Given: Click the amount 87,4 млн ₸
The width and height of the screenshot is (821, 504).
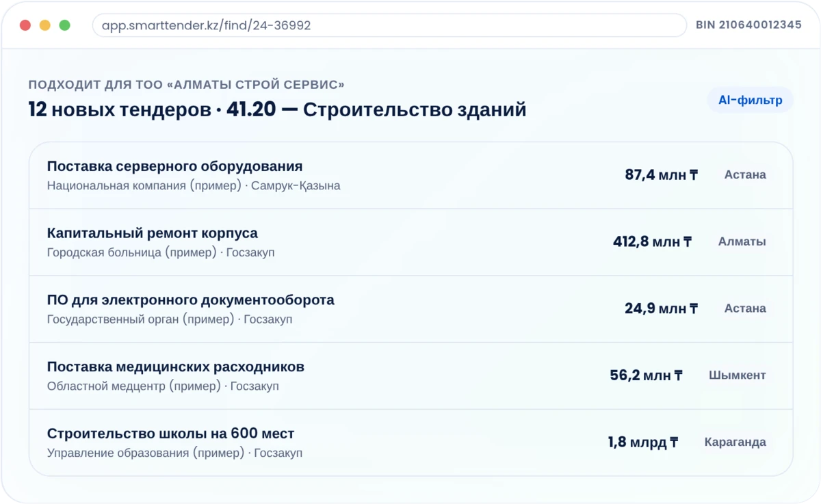Looking at the screenshot, I should (x=661, y=175).
